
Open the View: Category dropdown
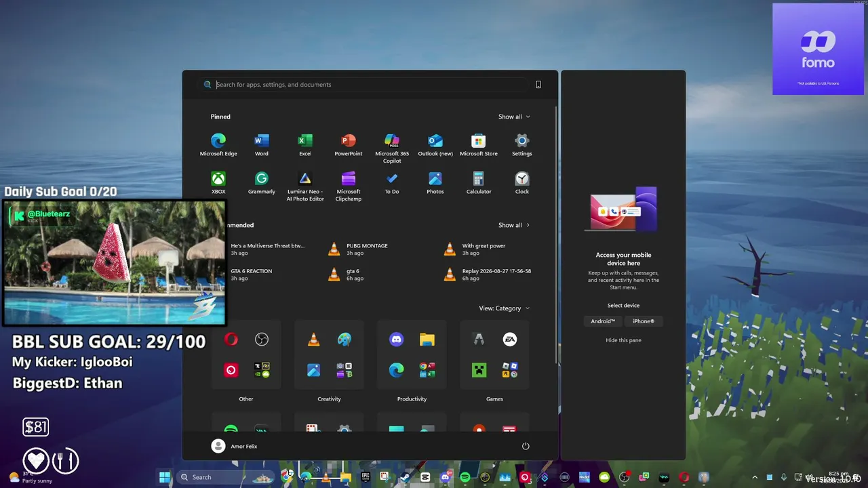point(505,308)
